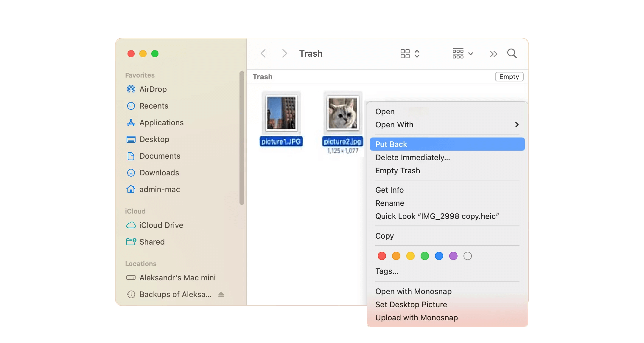
Task: Click the iCloud Drive sidebar icon
Action: (x=131, y=225)
